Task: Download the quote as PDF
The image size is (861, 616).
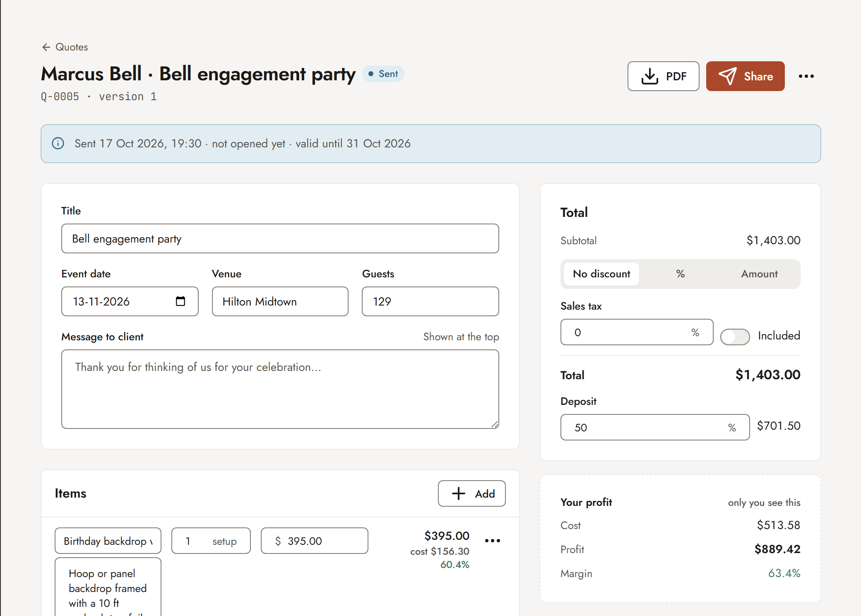Action: pos(663,76)
